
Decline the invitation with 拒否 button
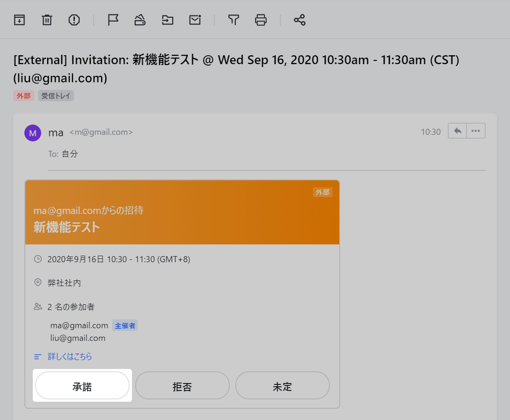(x=182, y=386)
